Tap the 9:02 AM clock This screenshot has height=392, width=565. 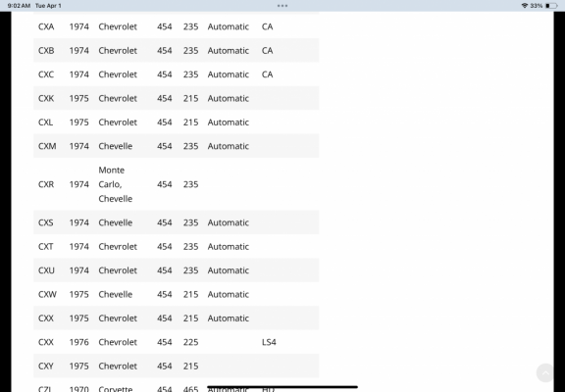tap(19, 6)
